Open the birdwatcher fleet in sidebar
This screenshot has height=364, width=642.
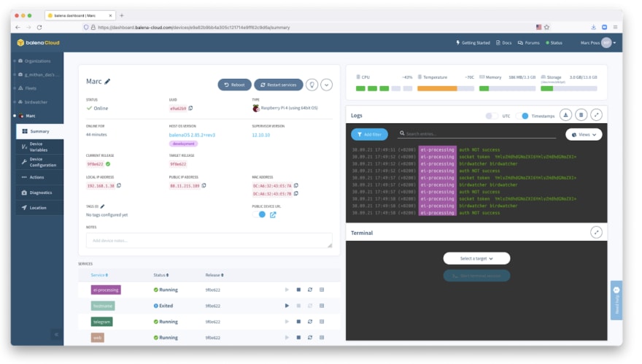click(36, 102)
